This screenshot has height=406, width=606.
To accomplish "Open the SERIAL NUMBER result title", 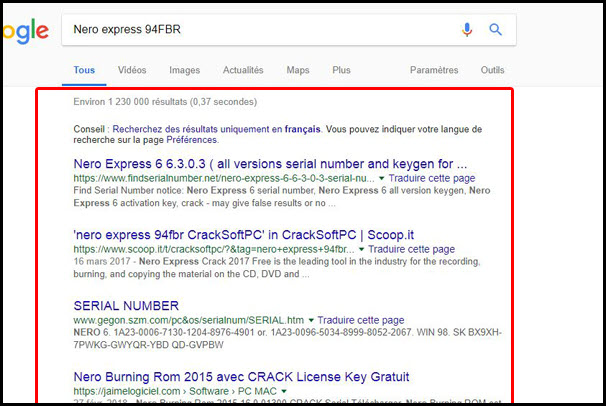I will pyautogui.click(x=126, y=305).
